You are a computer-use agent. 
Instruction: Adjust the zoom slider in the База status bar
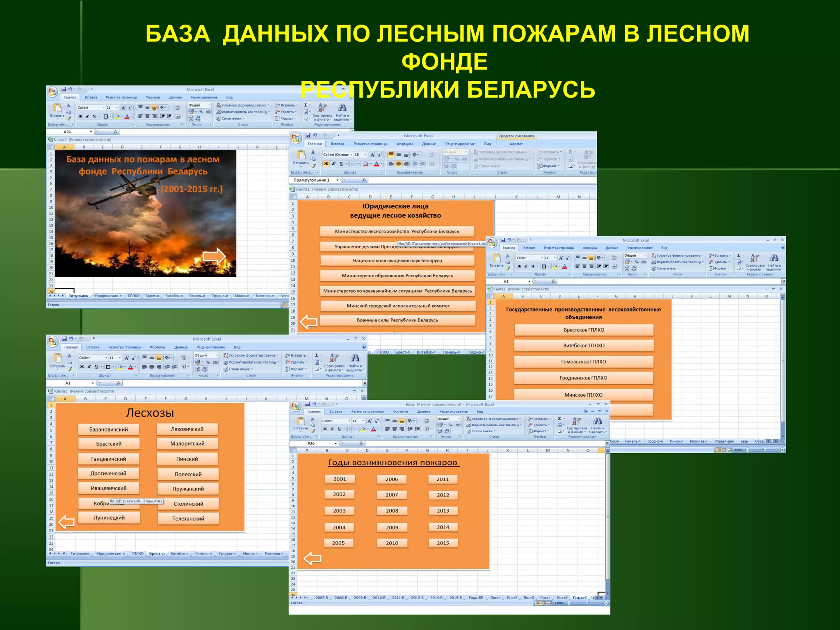tap(587, 603)
